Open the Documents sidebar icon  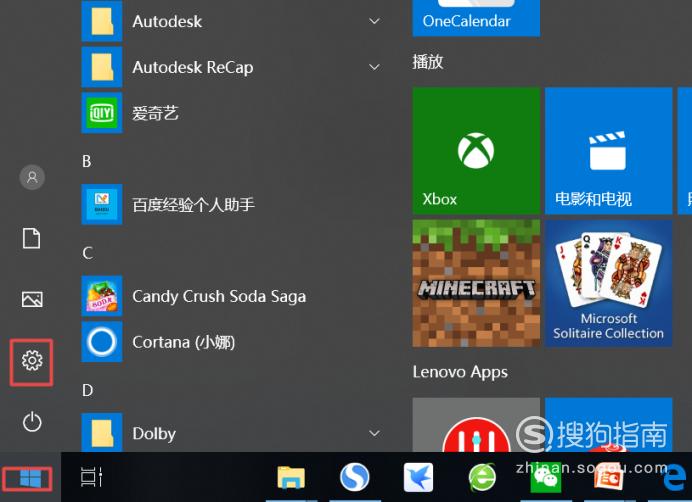pos(31,238)
